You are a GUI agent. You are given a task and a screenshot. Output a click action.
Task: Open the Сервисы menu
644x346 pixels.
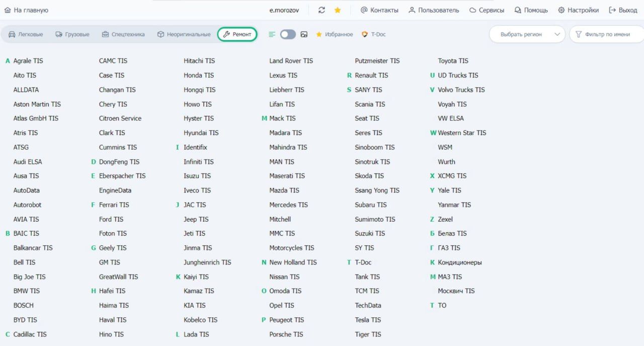click(487, 10)
